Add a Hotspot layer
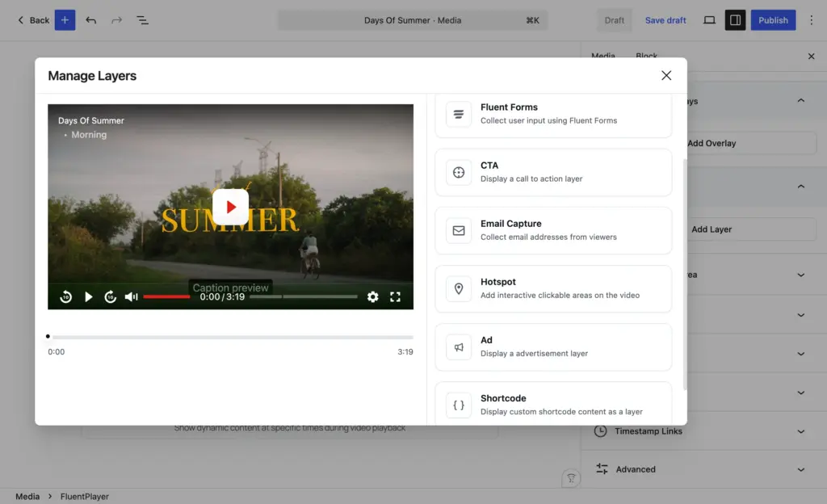 [553, 289]
